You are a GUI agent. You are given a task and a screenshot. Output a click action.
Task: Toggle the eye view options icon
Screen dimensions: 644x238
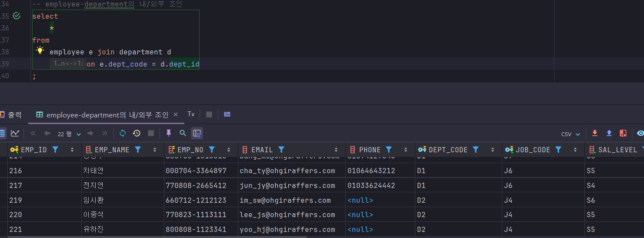tap(640, 133)
